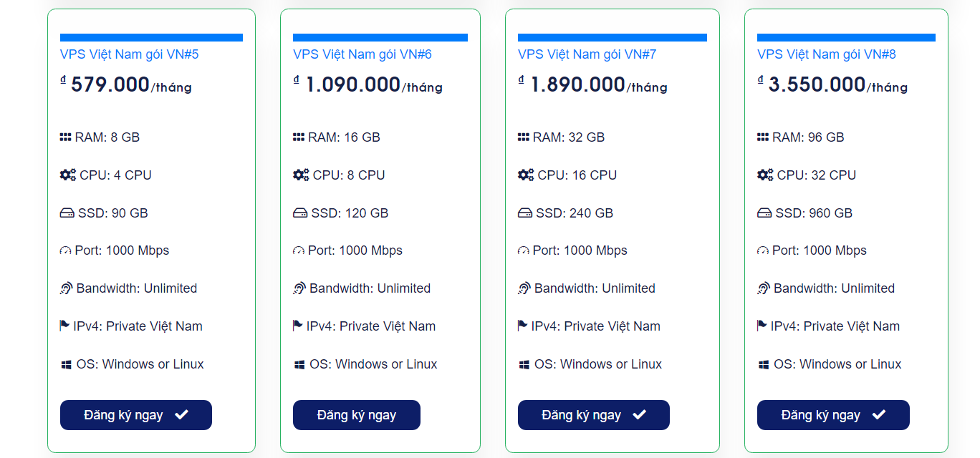Open the VPS Việt Nam gói VN#5 link

coord(129,54)
